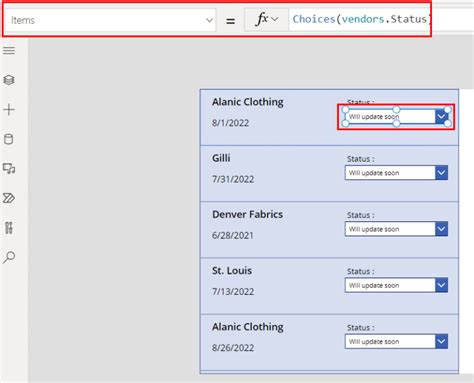Select the Alanic Clothing title dated 8/26/2022
This screenshot has height=383, width=474.
tap(248, 327)
